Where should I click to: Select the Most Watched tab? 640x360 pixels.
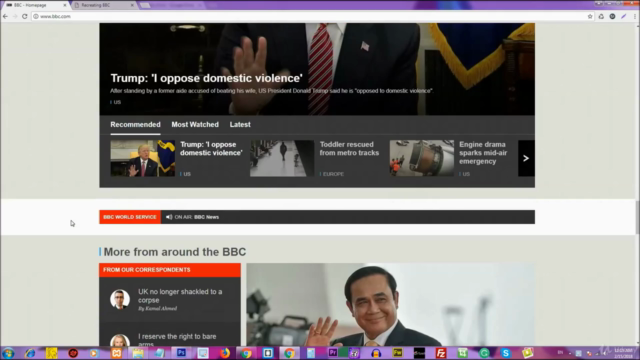(195, 124)
